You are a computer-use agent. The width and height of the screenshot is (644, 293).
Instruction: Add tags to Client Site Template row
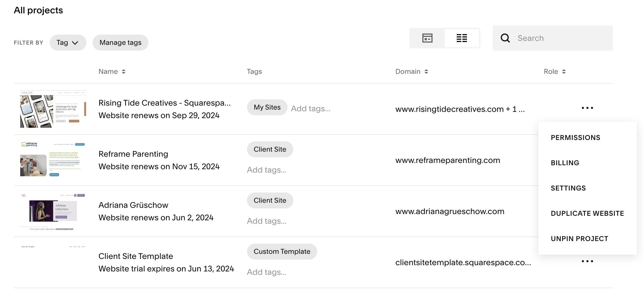[x=267, y=272]
